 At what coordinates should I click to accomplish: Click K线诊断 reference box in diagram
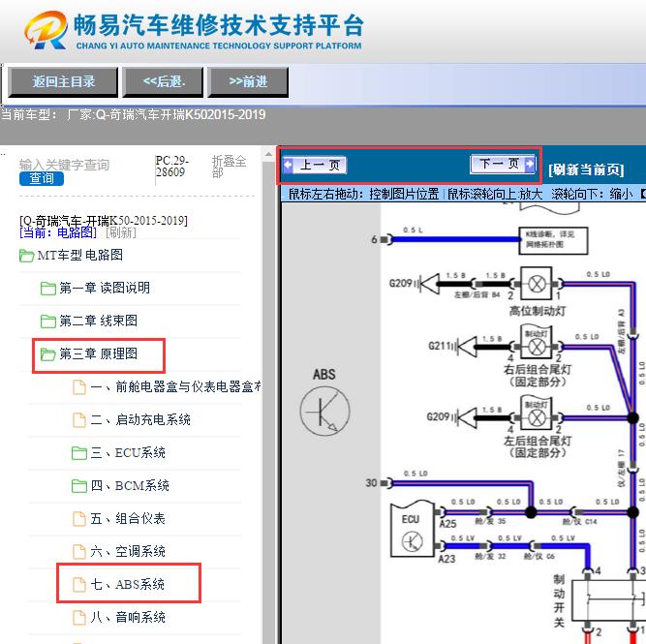coord(553,240)
